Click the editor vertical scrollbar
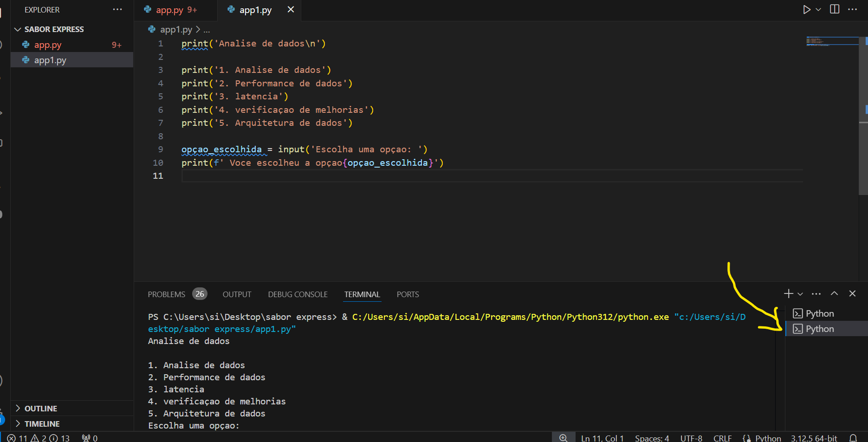 [863, 116]
